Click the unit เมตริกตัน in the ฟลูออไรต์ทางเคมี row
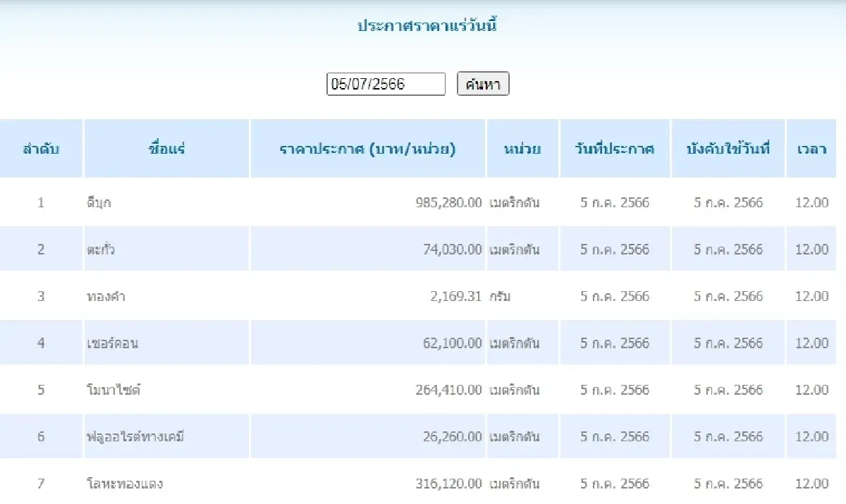The image size is (846, 504). click(x=514, y=437)
